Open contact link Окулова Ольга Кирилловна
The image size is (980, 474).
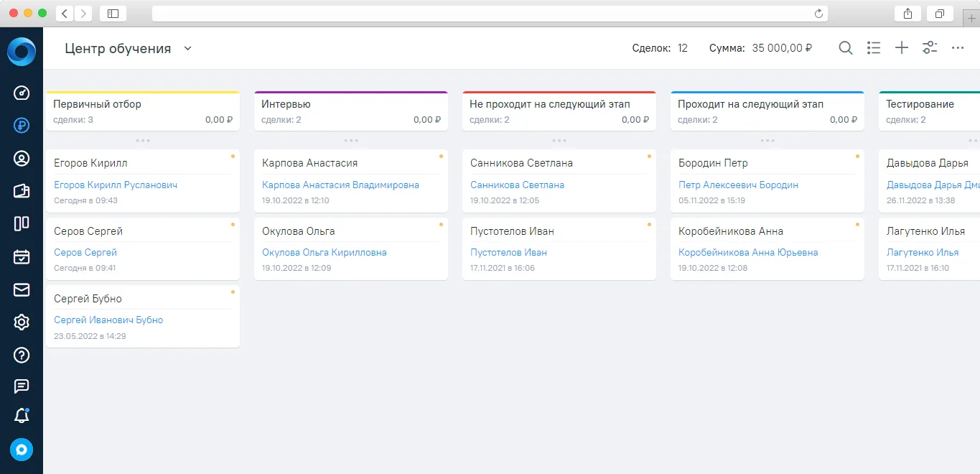pos(325,252)
